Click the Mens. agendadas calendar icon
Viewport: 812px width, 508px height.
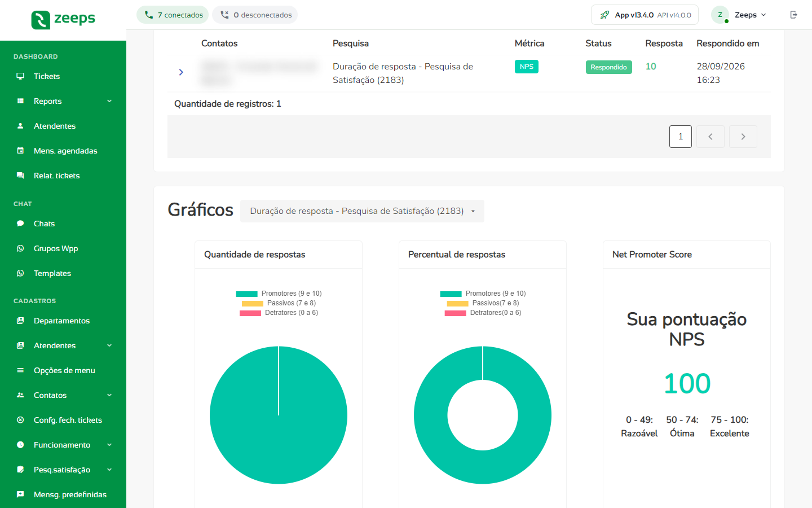click(20, 151)
